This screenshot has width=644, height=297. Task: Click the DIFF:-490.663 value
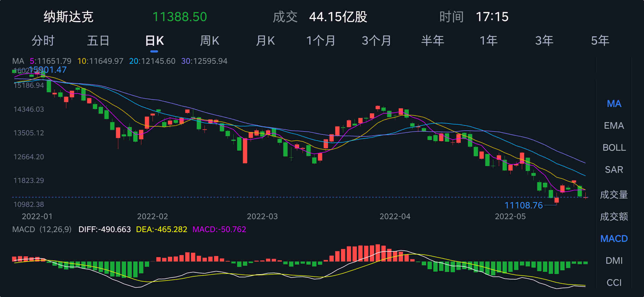[x=105, y=229]
